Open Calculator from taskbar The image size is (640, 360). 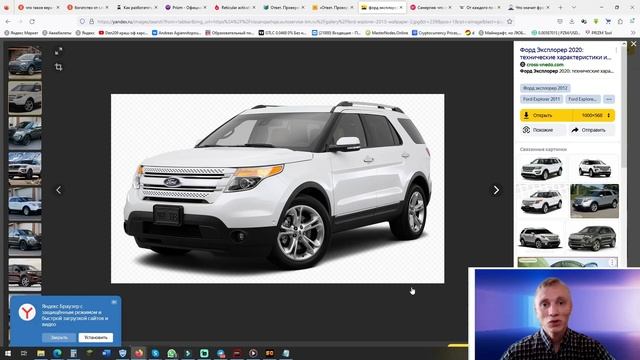click(73, 353)
